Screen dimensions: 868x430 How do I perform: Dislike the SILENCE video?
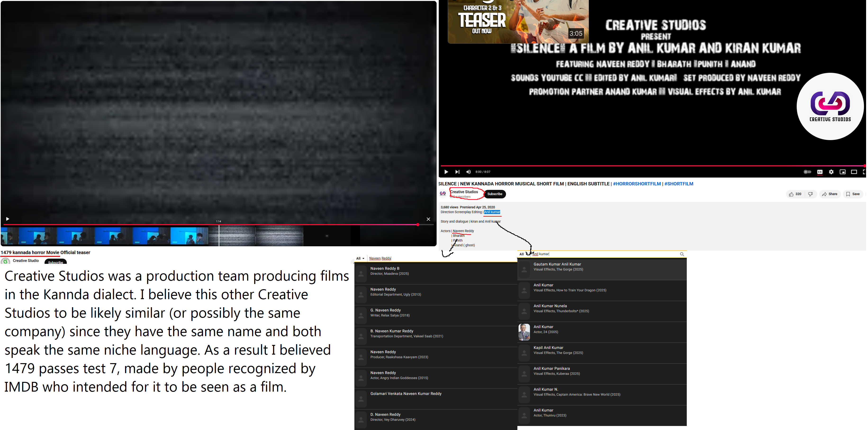tap(810, 194)
